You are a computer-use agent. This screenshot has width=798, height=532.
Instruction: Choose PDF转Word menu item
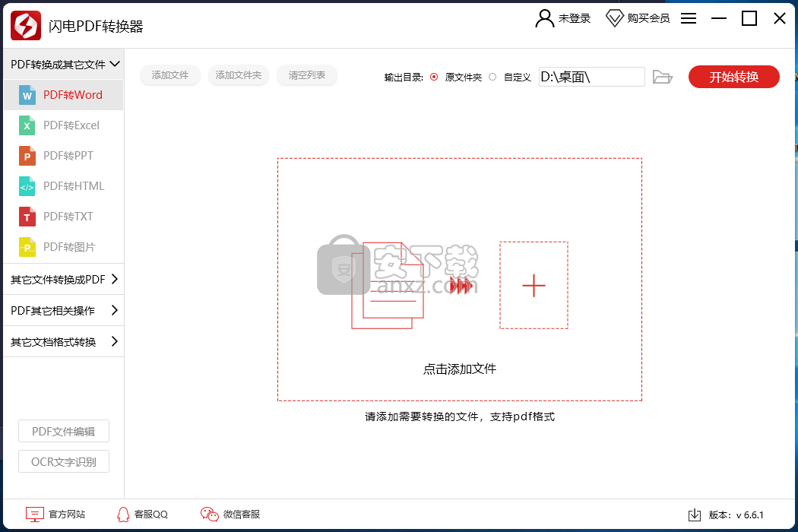(x=64, y=95)
